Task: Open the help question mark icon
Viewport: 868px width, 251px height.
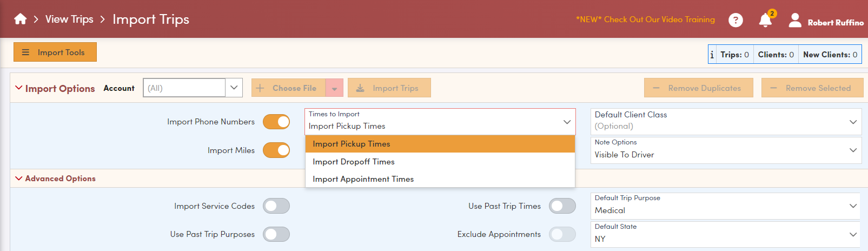Action: 736,20
